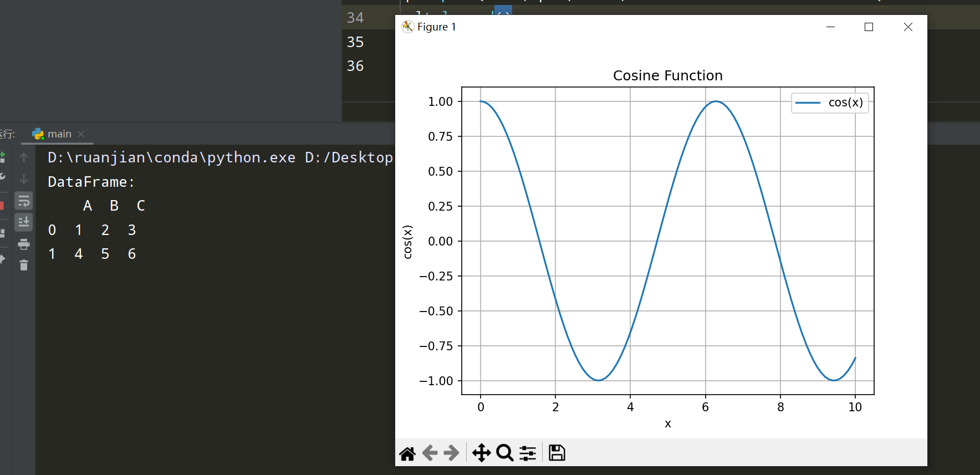Click the cos(x) legend entry
The width and height of the screenshot is (980, 475).
[830, 103]
